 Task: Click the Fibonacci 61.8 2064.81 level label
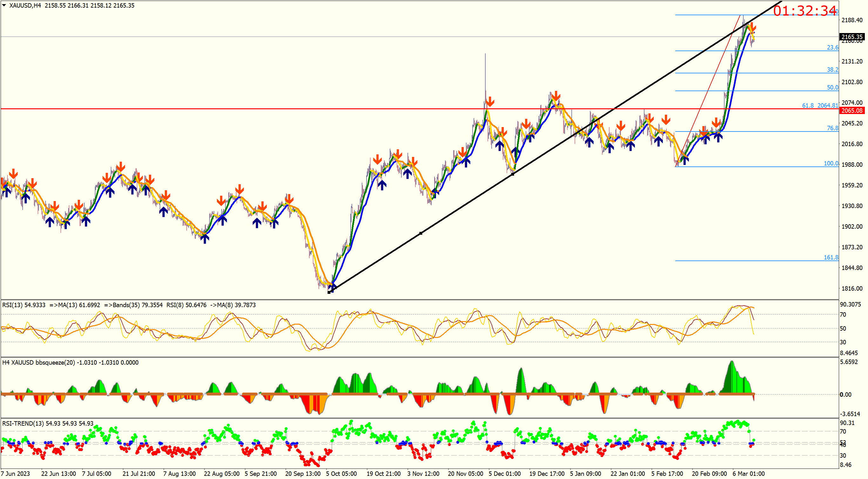coord(820,105)
